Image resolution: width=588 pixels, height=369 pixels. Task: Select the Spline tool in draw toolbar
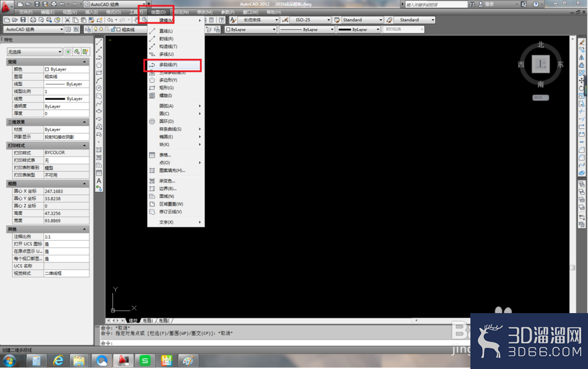[99, 104]
